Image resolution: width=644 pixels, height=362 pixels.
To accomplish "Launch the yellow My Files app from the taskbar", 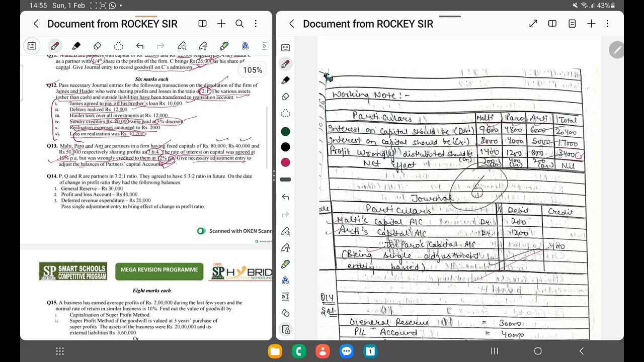I will tap(275, 351).
